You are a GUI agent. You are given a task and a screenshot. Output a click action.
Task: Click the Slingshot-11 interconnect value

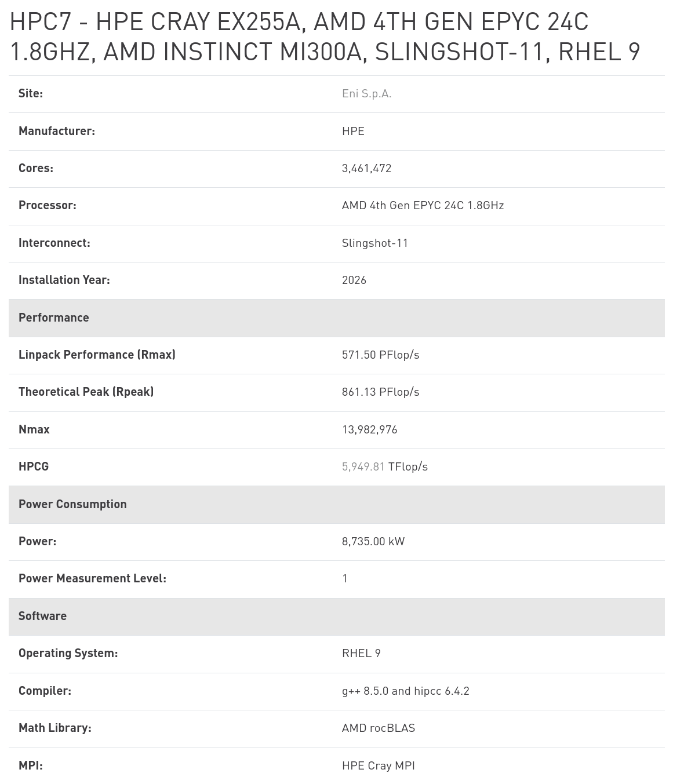pos(375,243)
